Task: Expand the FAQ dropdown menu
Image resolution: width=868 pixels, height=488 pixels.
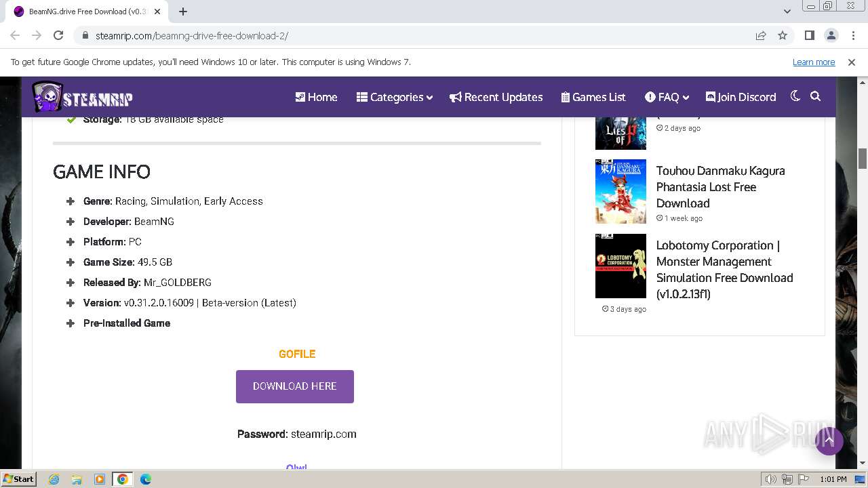Action: click(x=667, y=97)
